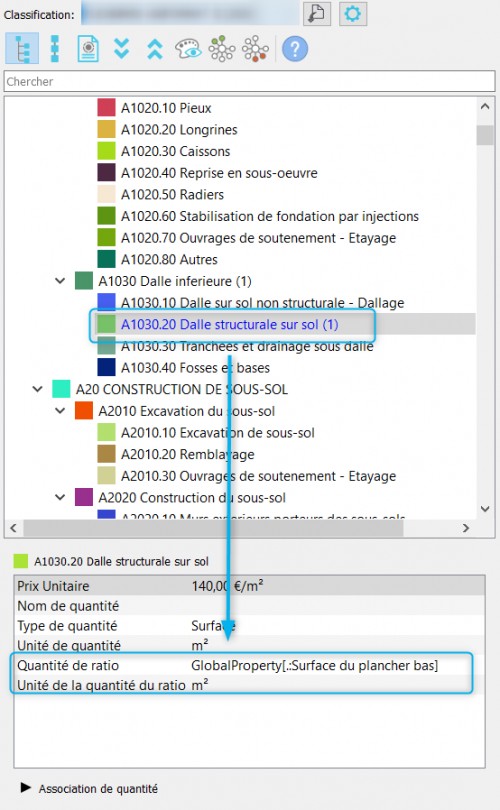Select the tree view mode icon
The width and height of the screenshot is (500, 810).
coord(22,49)
